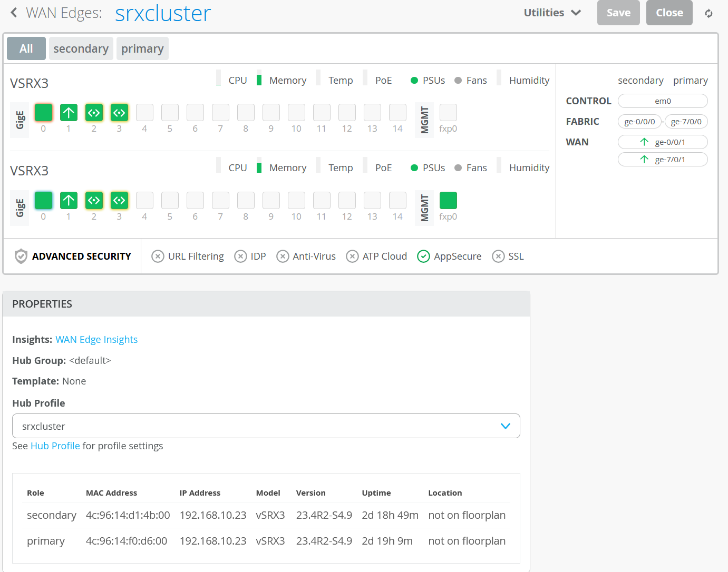The height and width of the screenshot is (572, 728).
Task: Click the primary MAC address 4c:96:14:f0:d6:00
Action: click(x=127, y=540)
